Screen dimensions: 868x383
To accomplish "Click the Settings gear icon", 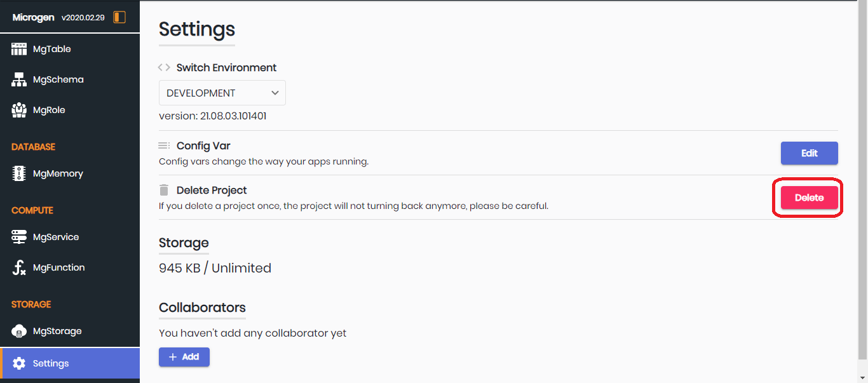I will click(19, 363).
